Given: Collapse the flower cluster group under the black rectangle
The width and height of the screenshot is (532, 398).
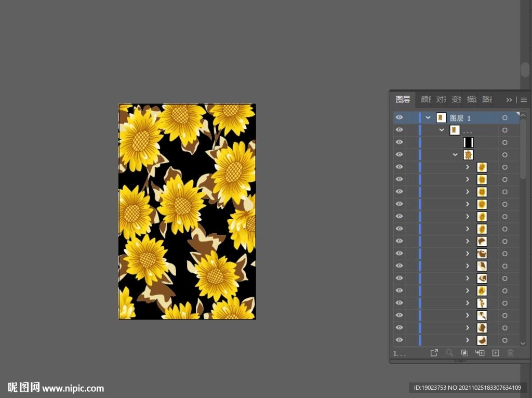Looking at the screenshot, I should 455,155.
